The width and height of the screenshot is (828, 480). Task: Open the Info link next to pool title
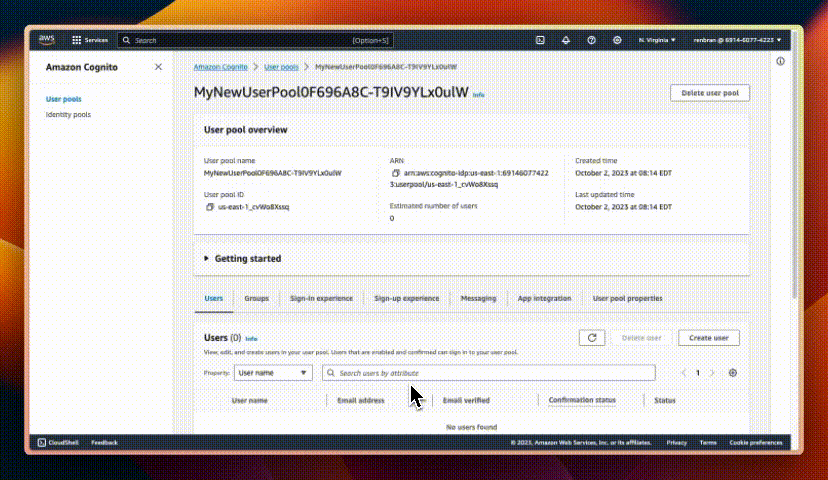click(x=478, y=95)
